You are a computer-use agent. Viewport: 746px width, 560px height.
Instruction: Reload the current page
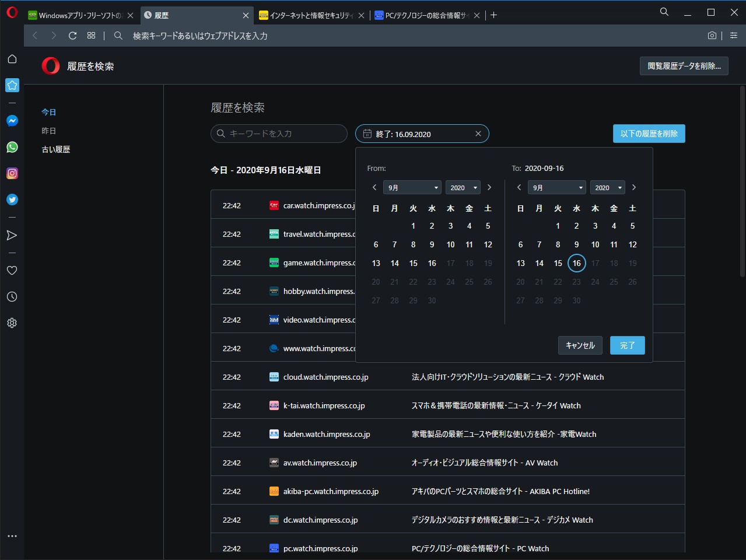coord(72,36)
